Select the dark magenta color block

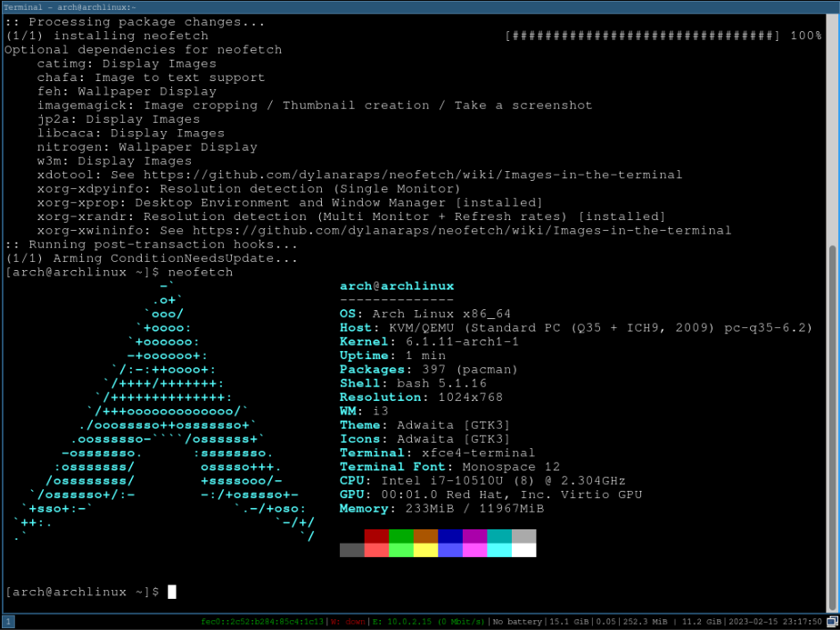(x=475, y=536)
